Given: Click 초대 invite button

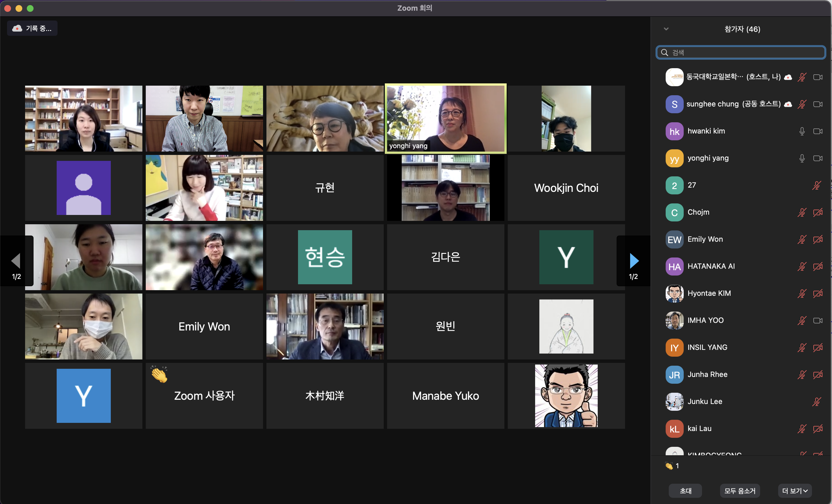Looking at the screenshot, I should [686, 489].
